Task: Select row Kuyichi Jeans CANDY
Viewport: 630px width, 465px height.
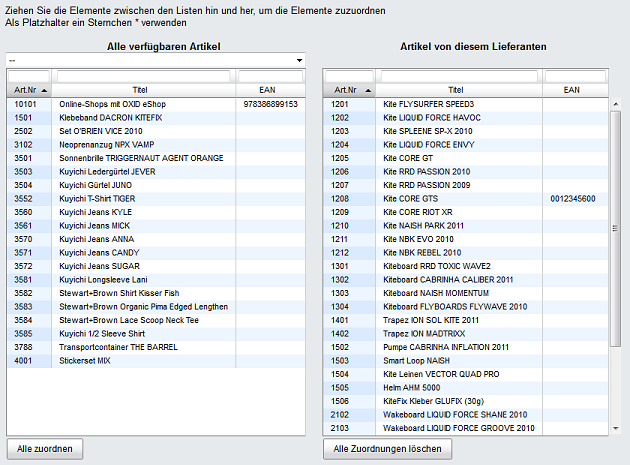Action: point(156,253)
